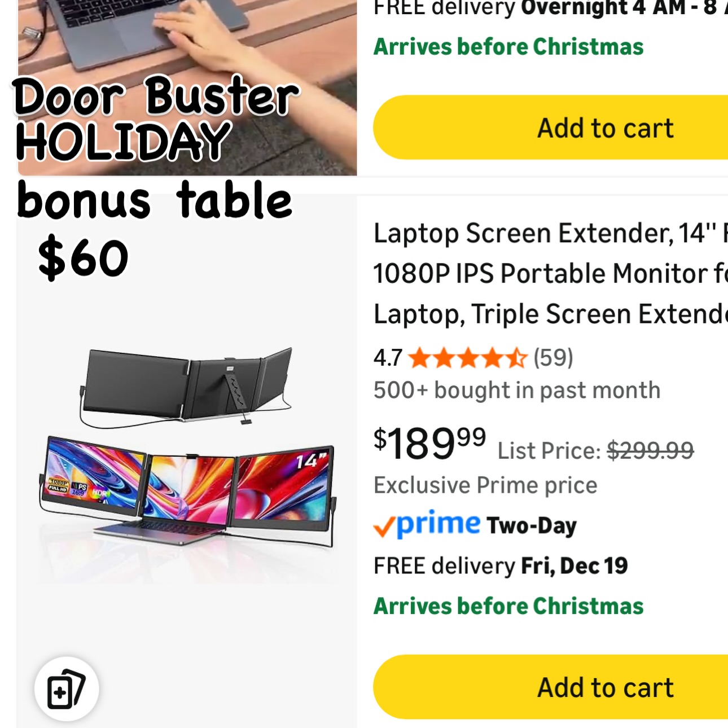The height and width of the screenshot is (728, 728).
Task: Tap the add-to-collection cards icon
Action: point(67,689)
